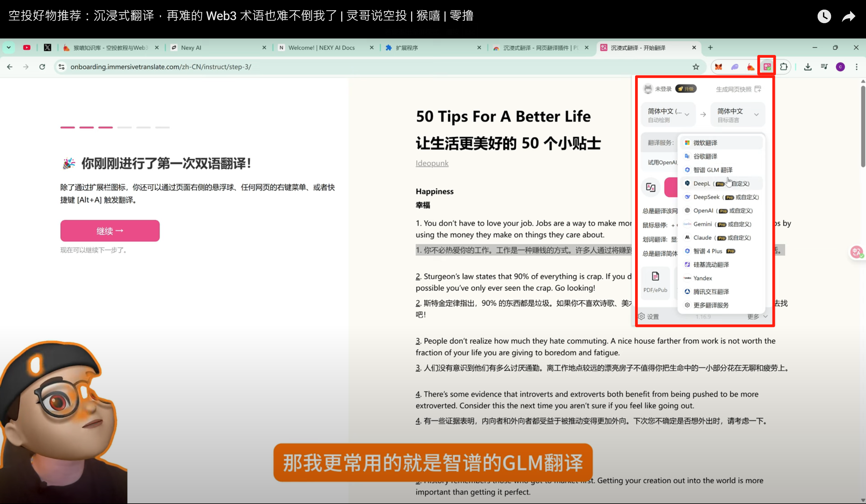This screenshot has width=866, height=504.
Task: Open Chrome's three-dot menu
Action: click(856, 67)
